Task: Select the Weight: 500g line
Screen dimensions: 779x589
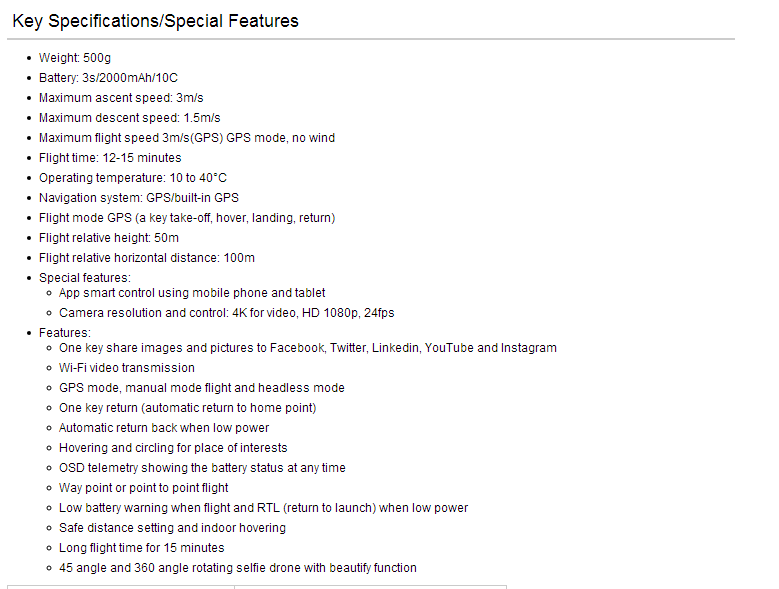Action: [75, 58]
